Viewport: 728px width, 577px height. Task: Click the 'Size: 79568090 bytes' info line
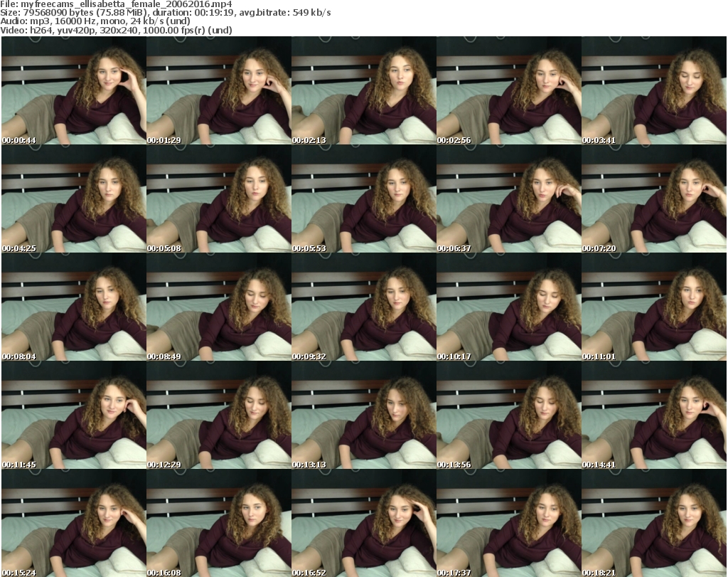[165, 13]
